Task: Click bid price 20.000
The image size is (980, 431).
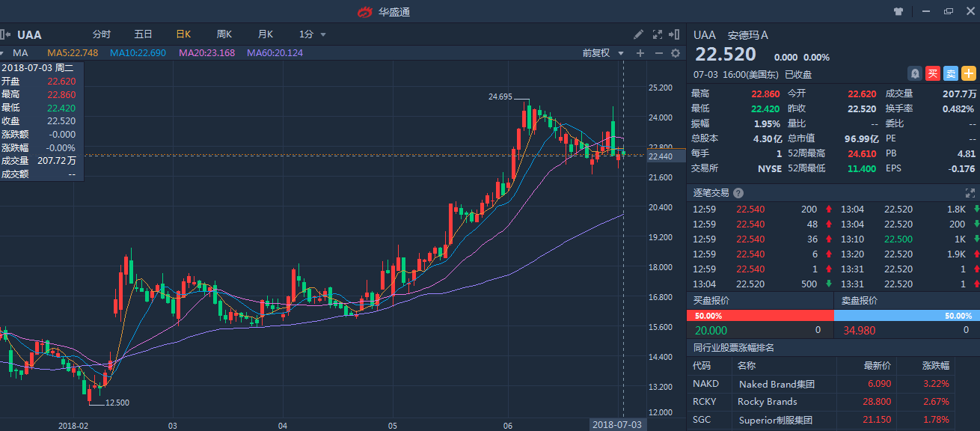Action: 711,330
